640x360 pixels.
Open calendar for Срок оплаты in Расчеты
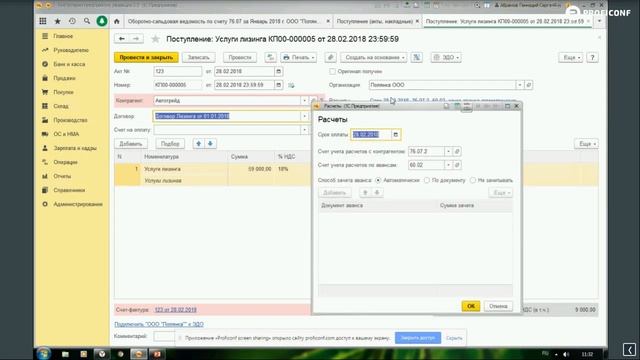click(396, 135)
